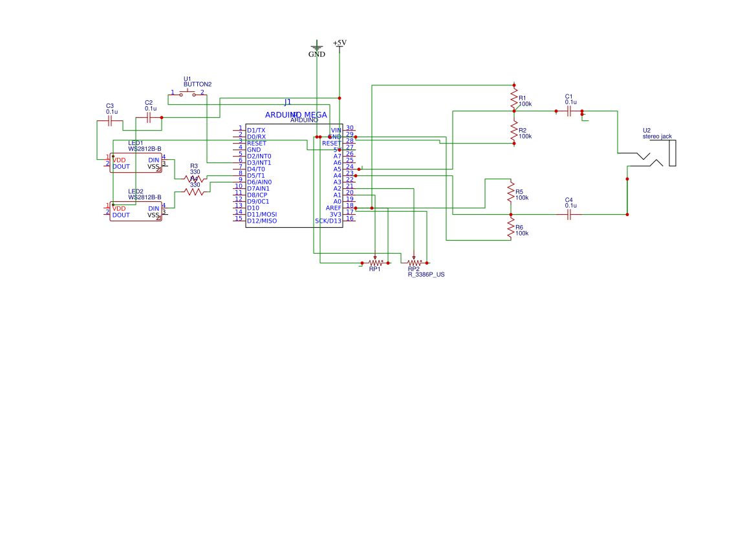Select the 3V3 pin label
The height and width of the screenshot is (535, 756).
[336, 215]
